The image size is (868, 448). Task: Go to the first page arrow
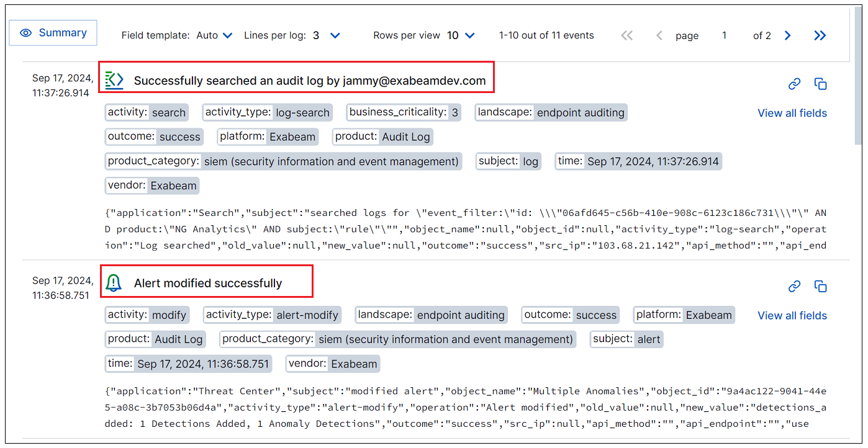(x=627, y=35)
